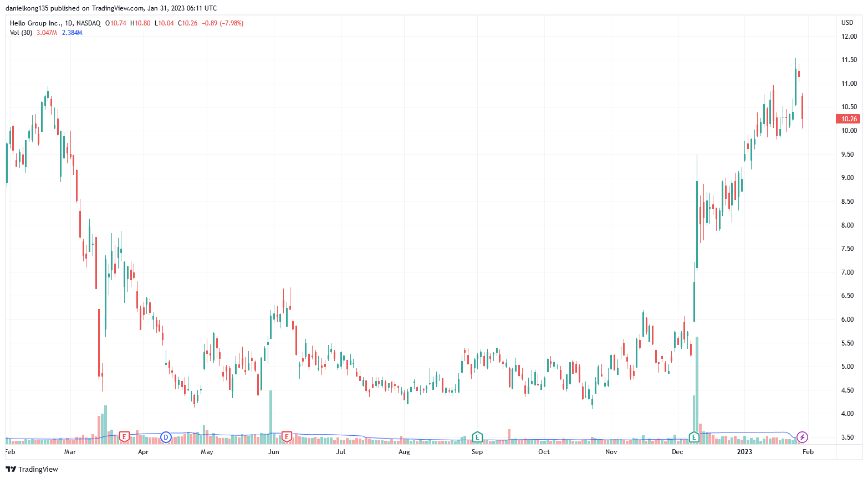
Task: Click the 2023 label on the time axis
Action: pos(744,452)
